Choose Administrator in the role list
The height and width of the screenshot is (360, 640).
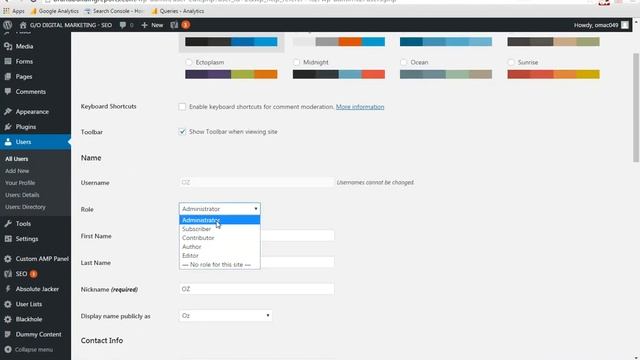220,220
